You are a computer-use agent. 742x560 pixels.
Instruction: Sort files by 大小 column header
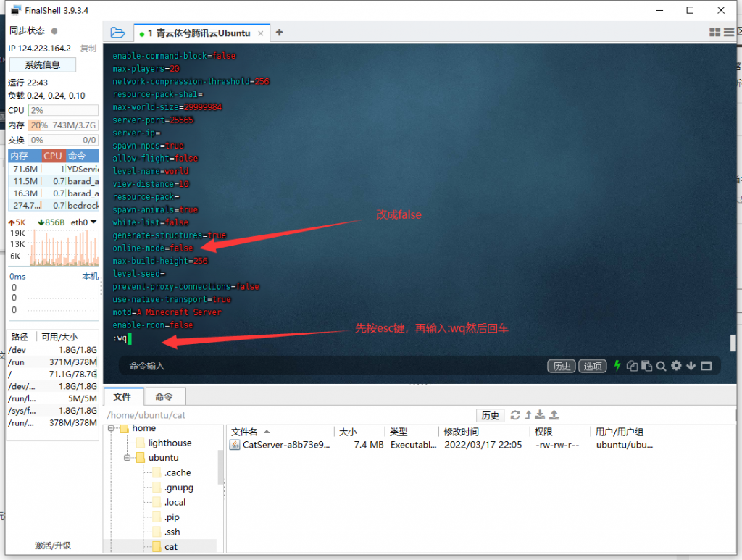coord(359,432)
